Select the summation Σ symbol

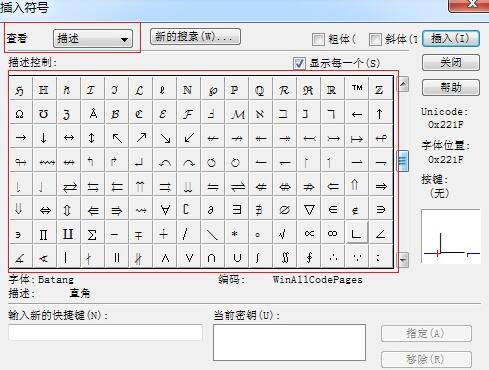click(92, 234)
